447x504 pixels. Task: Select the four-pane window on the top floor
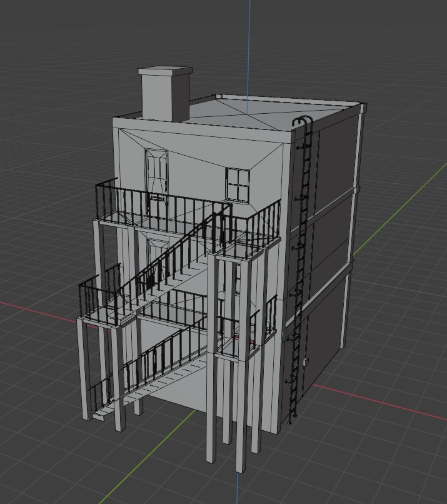pos(238,186)
